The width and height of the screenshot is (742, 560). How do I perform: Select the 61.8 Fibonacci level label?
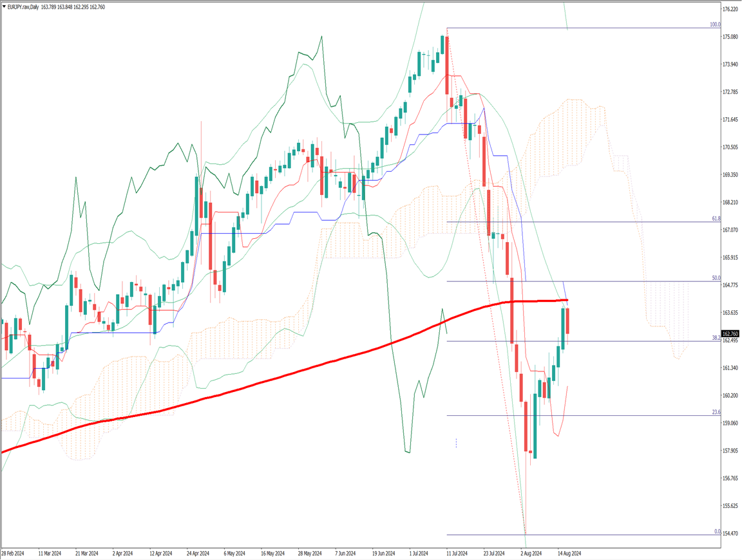[x=715, y=219]
